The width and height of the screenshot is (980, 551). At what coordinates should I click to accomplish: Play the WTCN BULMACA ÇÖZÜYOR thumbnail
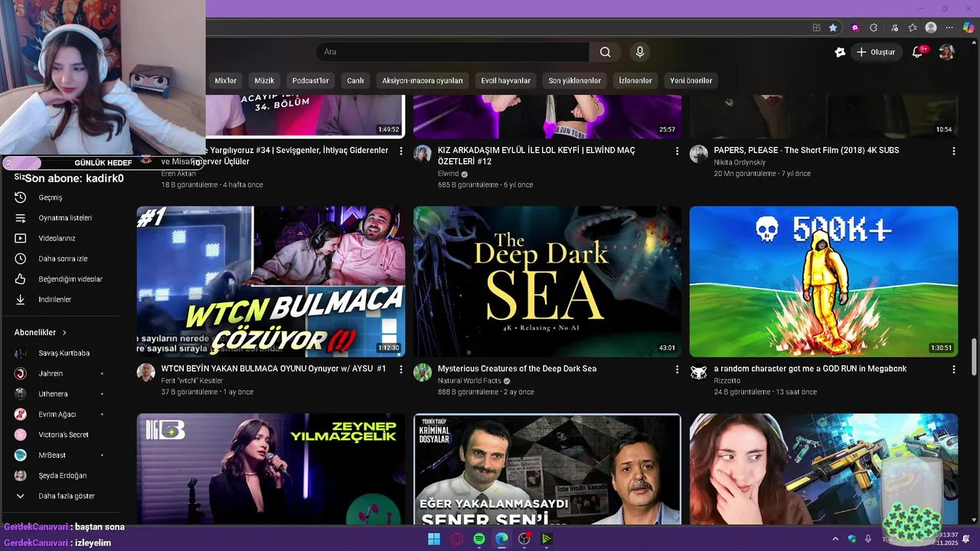(271, 282)
